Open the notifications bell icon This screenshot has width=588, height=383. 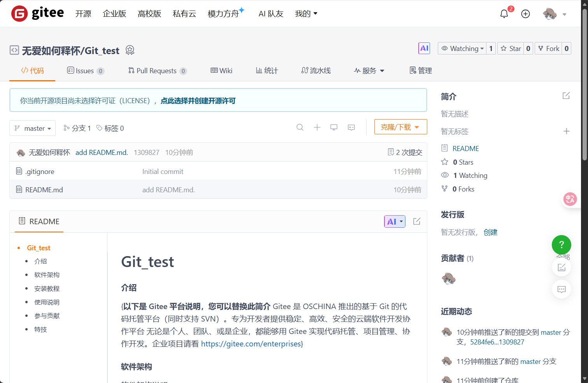pyautogui.click(x=504, y=14)
